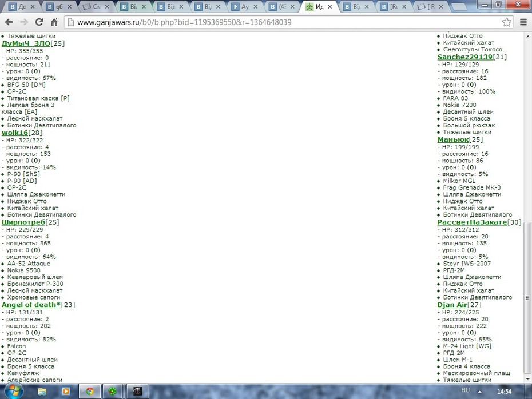Close the '[Ru' tab
This screenshot has height=399, width=532.
404,6
